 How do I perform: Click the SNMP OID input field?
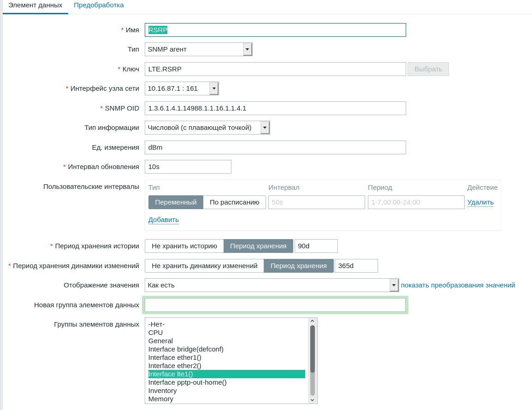(275, 108)
